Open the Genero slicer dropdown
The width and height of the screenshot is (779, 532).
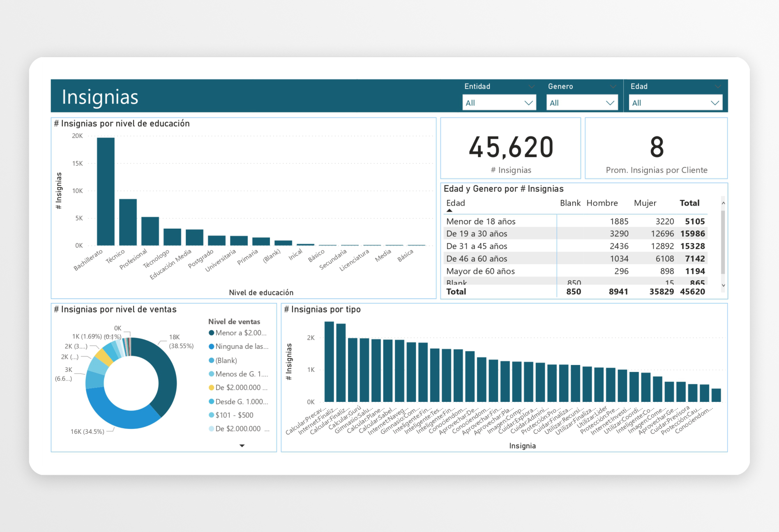coord(582,103)
